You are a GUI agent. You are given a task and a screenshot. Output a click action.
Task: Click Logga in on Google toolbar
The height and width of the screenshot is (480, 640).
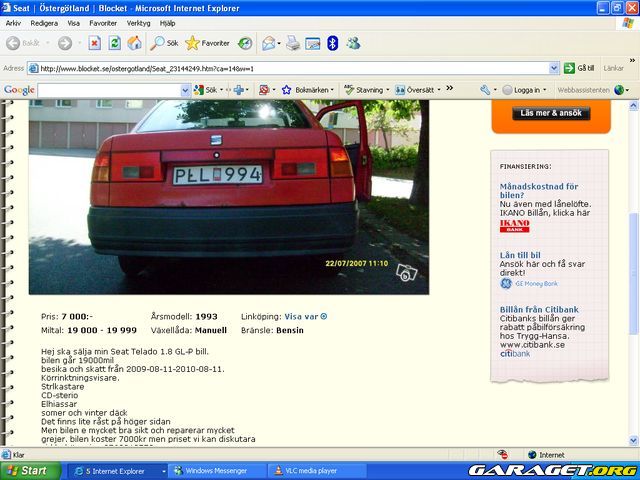524,90
